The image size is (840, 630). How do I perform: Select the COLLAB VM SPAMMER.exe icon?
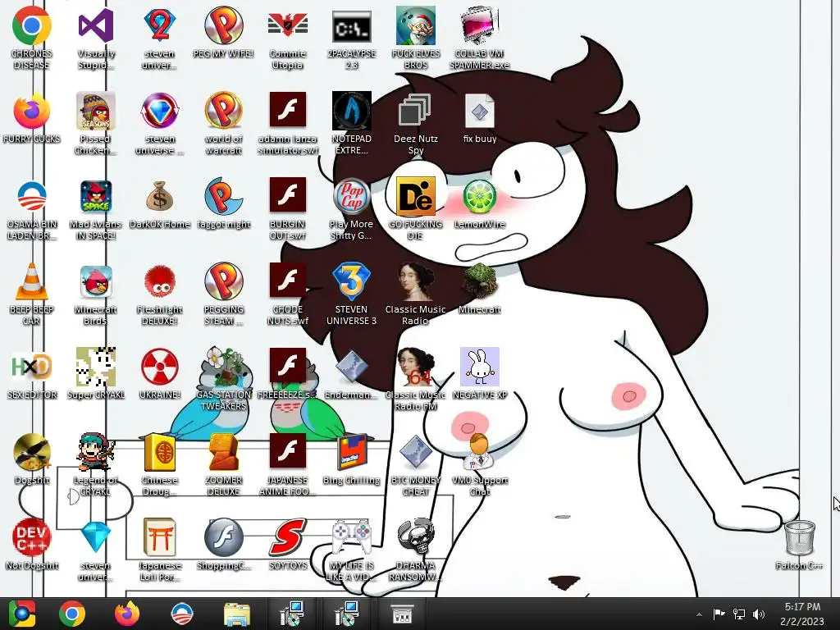(479, 25)
